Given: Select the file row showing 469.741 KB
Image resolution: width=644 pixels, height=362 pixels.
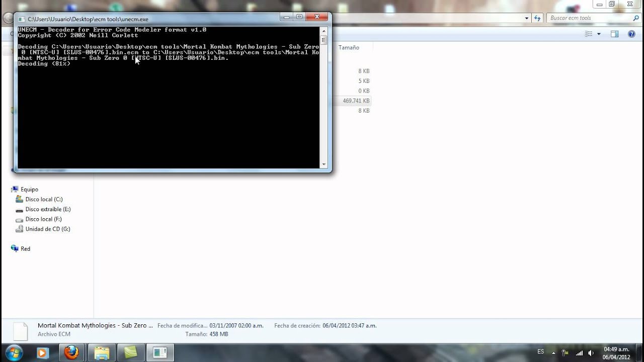Looking at the screenshot, I should 352,101.
